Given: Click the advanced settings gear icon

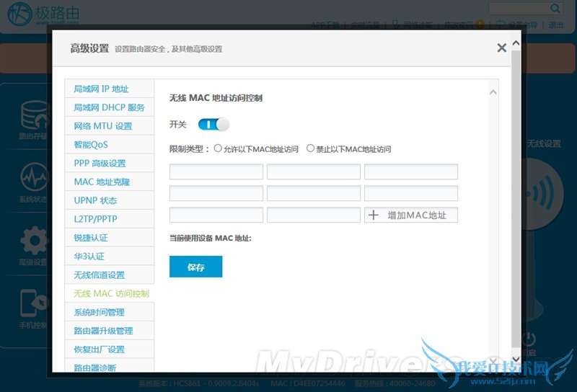Looking at the screenshot, I should pyautogui.click(x=32, y=241).
